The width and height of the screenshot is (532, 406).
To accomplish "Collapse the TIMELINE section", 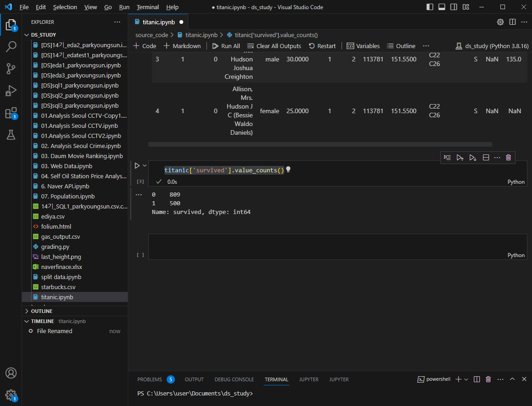I will [x=75, y=321].
